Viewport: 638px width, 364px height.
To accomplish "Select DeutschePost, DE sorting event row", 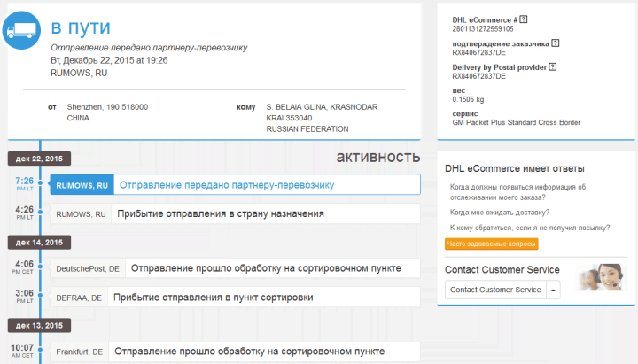I will (235, 268).
